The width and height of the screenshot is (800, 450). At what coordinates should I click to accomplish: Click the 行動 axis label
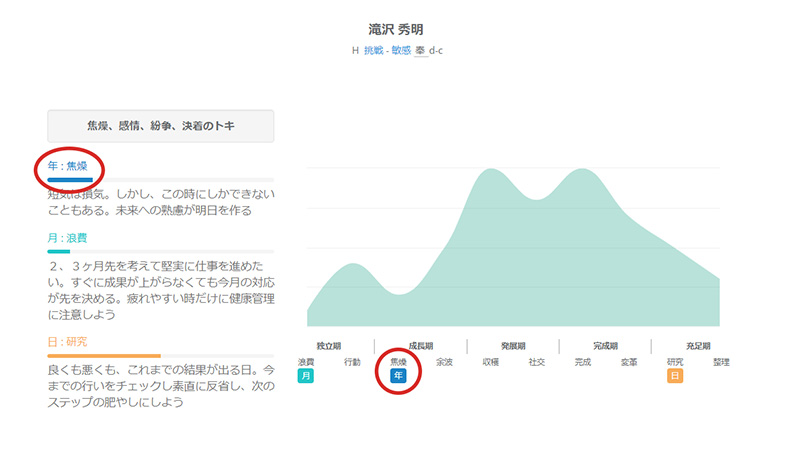[x=352, y=362]
